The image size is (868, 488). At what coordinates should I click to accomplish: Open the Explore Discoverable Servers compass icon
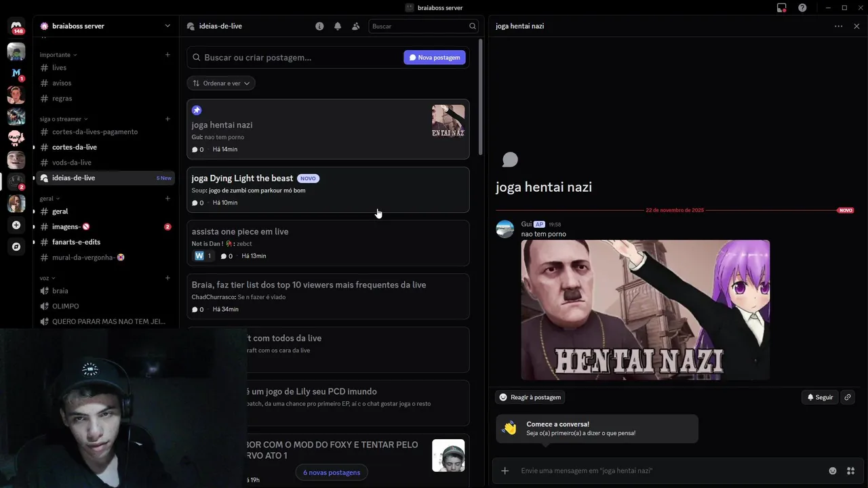point(16,247)
